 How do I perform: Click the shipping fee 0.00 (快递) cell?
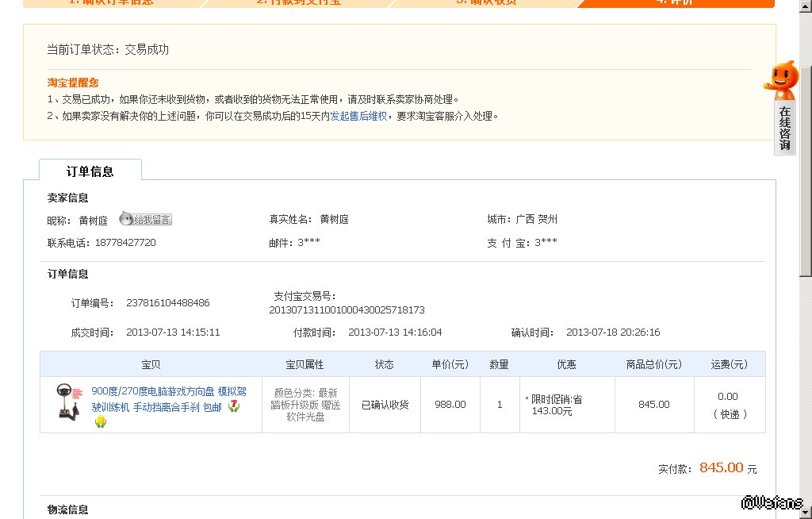[x=730, y=405]
